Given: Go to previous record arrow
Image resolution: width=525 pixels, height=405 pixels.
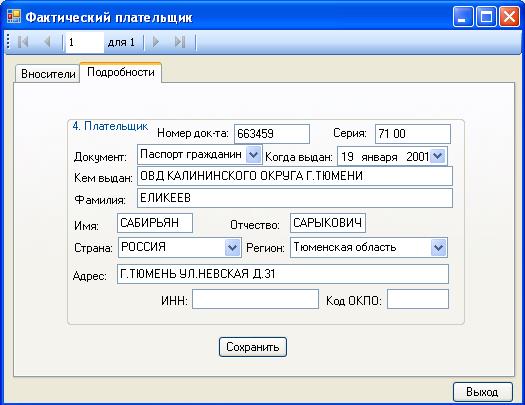Looking at the screenshot, I should pos(47,42).
